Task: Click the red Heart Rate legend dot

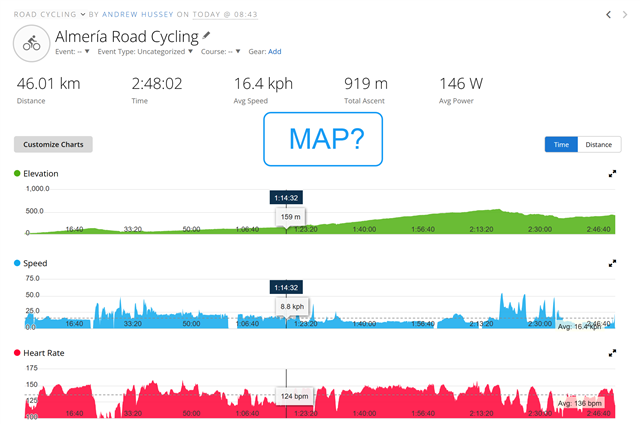Action: pyautogui.click(x=17, y=354)
